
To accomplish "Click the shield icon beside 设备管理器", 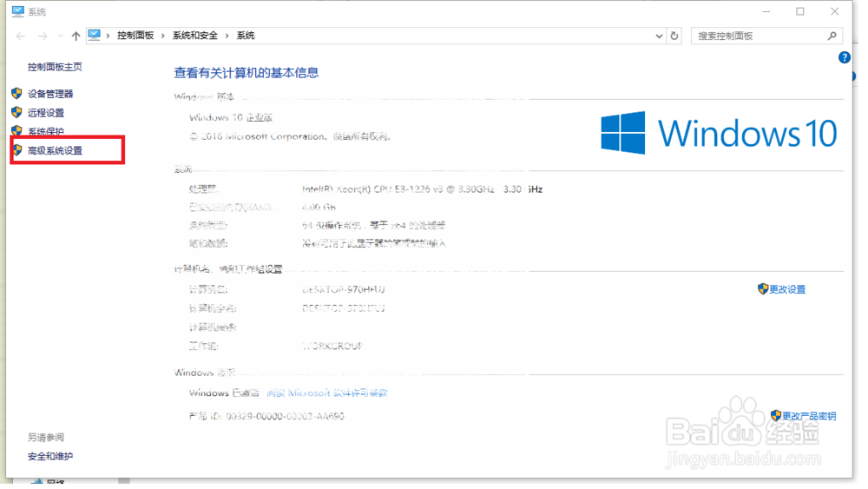I will point(17,94).
